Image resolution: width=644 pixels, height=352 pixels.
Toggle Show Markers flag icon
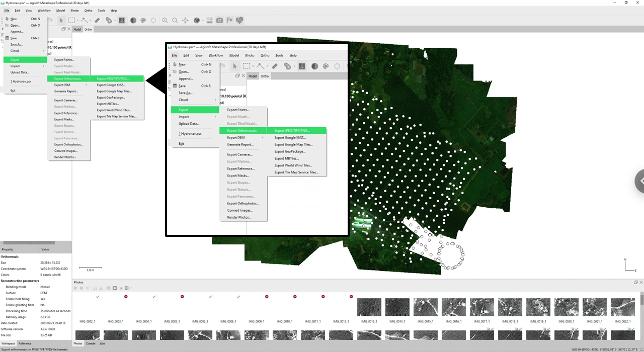230,21
